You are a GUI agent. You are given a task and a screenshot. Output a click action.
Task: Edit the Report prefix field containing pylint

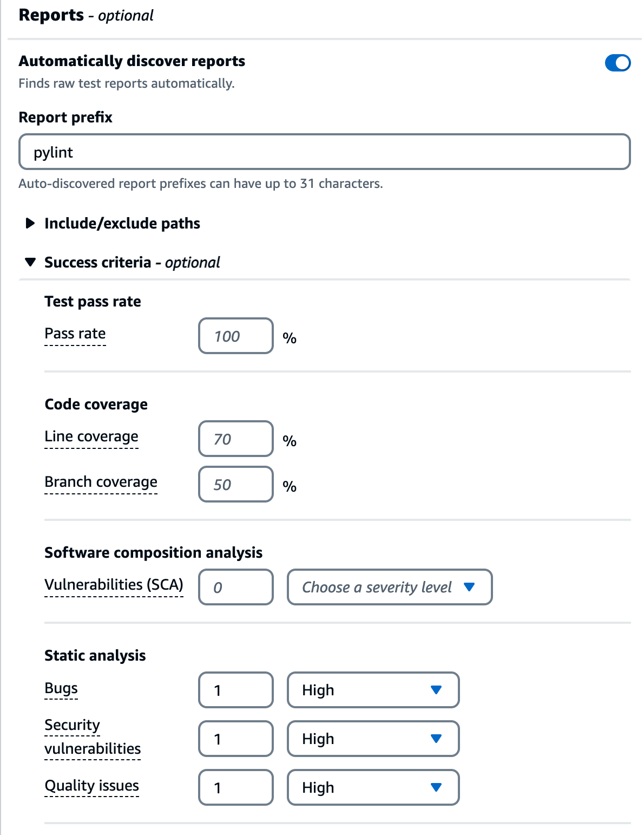(325, 152)
